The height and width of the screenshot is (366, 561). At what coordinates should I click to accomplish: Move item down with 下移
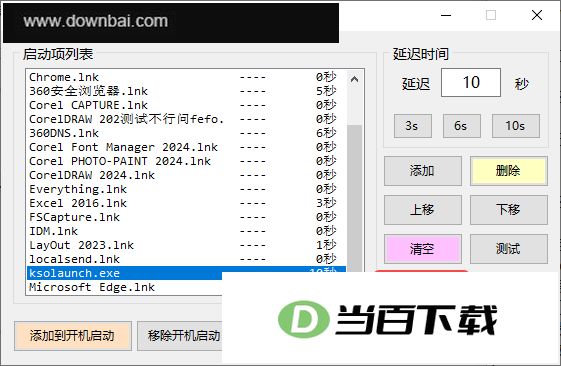508,210
